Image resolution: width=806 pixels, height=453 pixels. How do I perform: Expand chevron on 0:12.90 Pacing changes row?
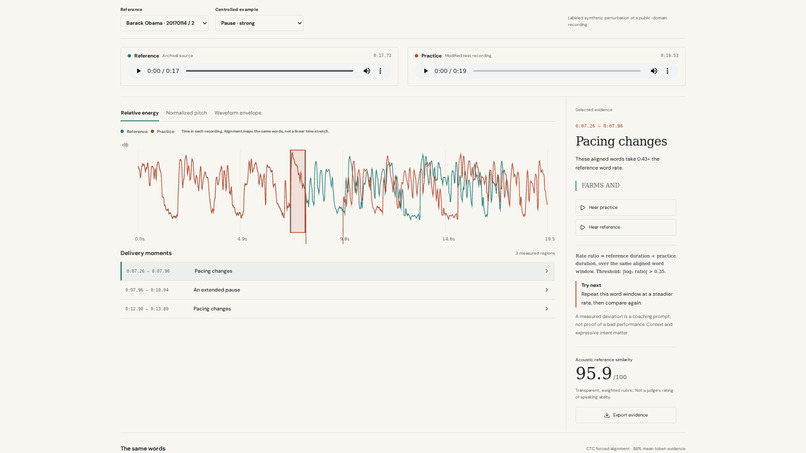click(x=546, y=309)
